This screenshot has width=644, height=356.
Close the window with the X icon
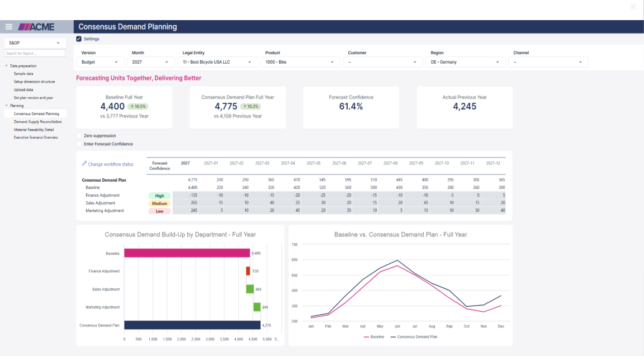633,7
